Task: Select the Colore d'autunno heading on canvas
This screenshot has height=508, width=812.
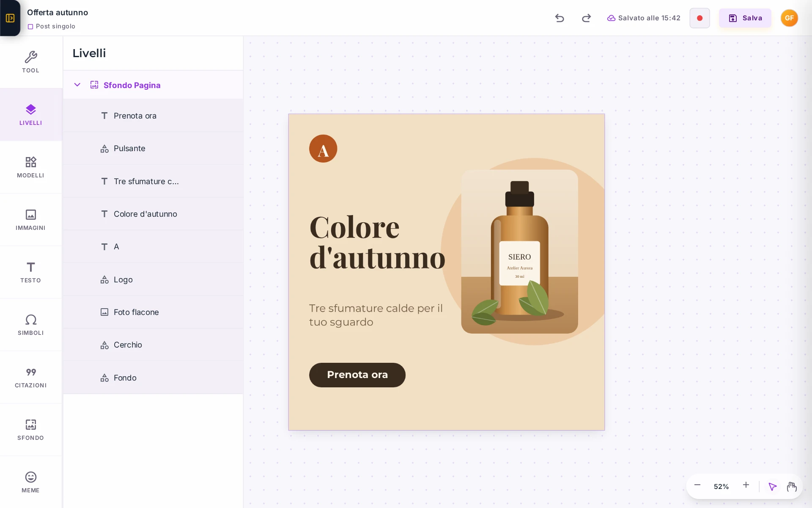Action: 377,243
